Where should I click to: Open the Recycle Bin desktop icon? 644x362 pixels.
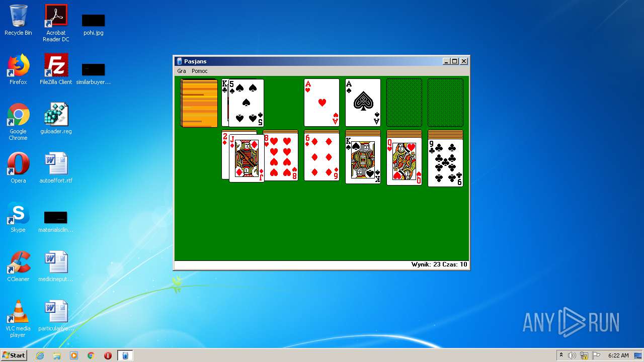[x=18, y=20]
